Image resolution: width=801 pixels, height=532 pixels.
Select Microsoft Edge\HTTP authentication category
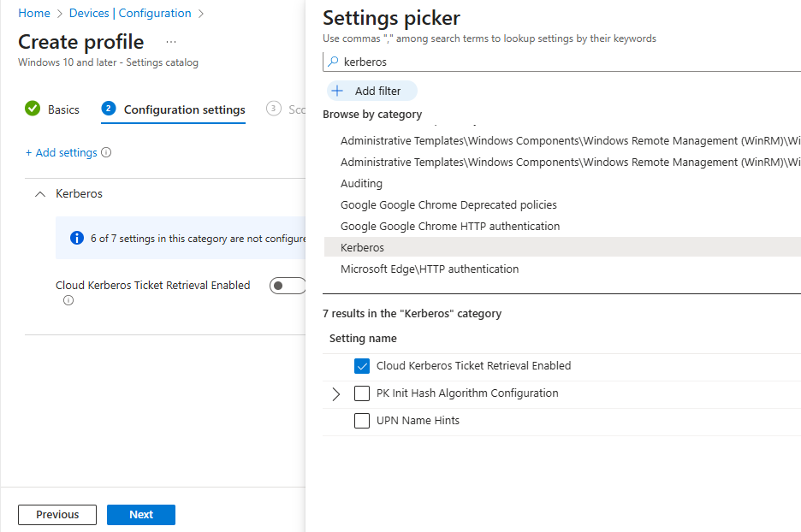tap(429, 269)
